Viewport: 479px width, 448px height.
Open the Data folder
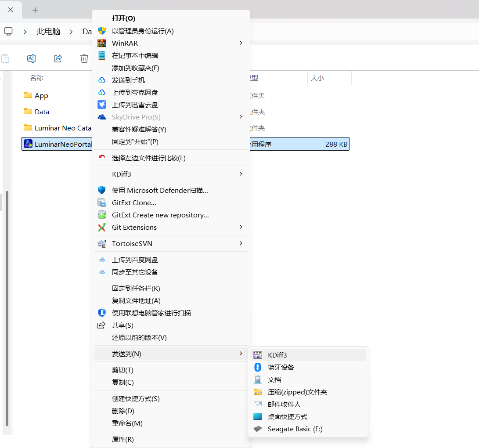(42, 112)
